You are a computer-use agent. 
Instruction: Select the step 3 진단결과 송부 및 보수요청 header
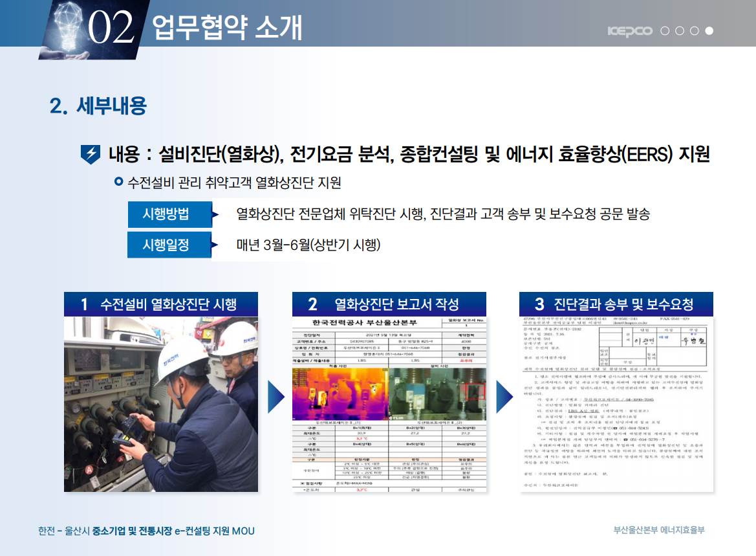[x=616, y=304]
